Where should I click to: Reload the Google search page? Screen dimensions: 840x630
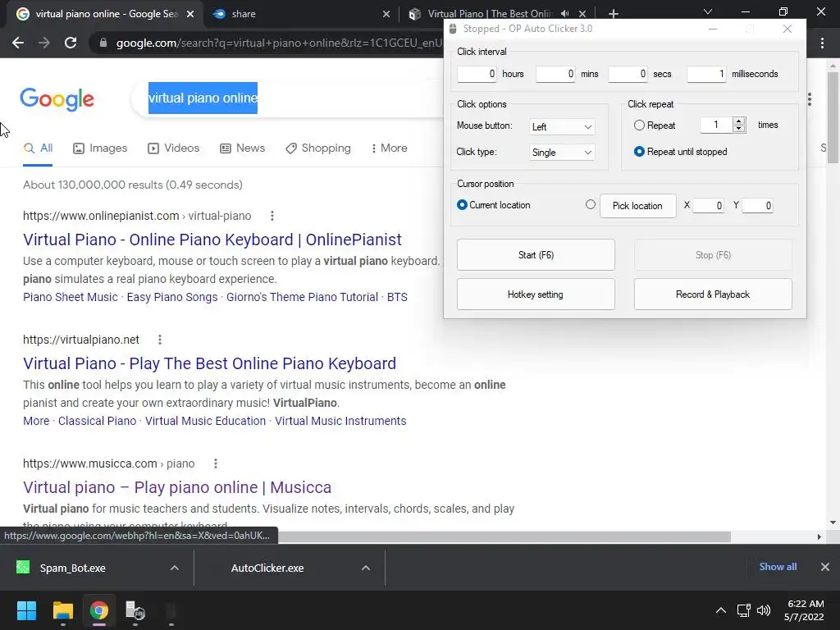tap(71, 43)
